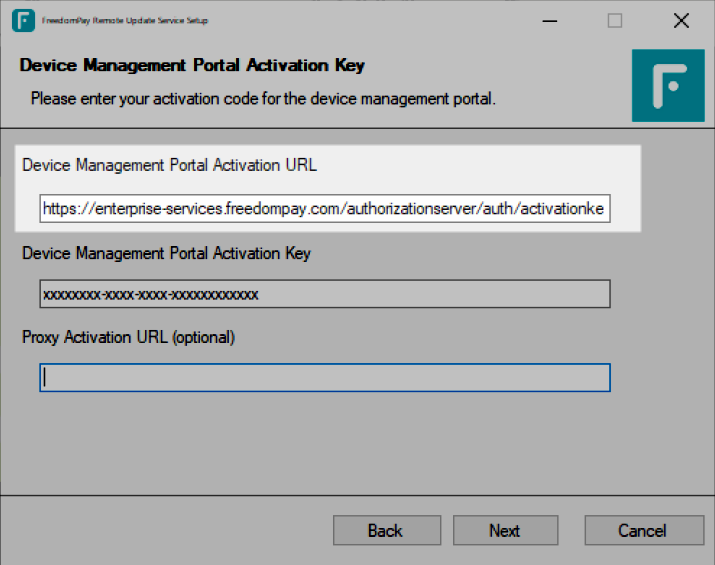
Task: Click the FreedomPay title bar app icon
Action: [23, 21]
